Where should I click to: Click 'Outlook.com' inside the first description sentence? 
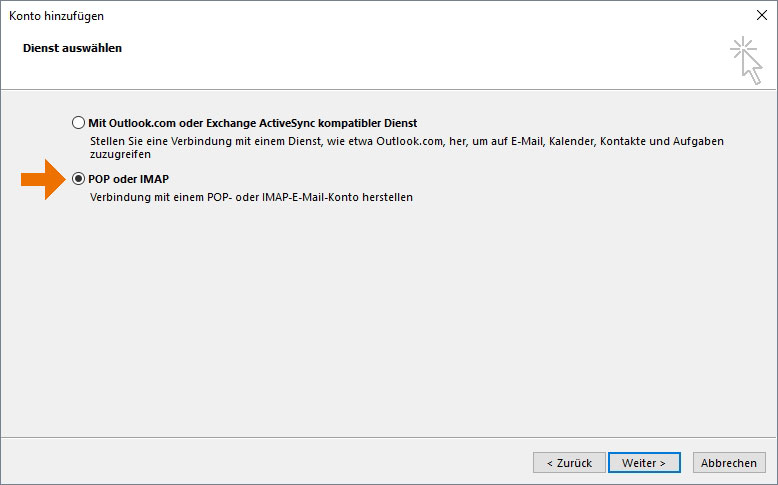click(409, 141)
